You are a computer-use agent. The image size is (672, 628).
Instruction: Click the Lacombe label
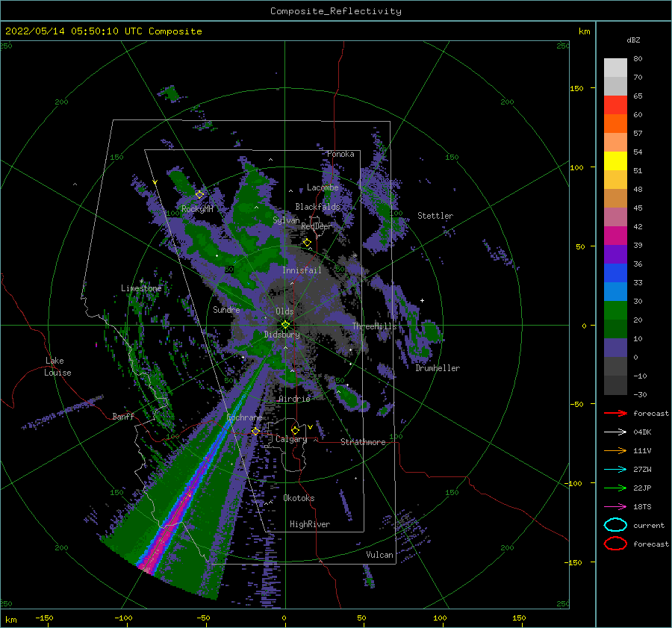(323, 187)
